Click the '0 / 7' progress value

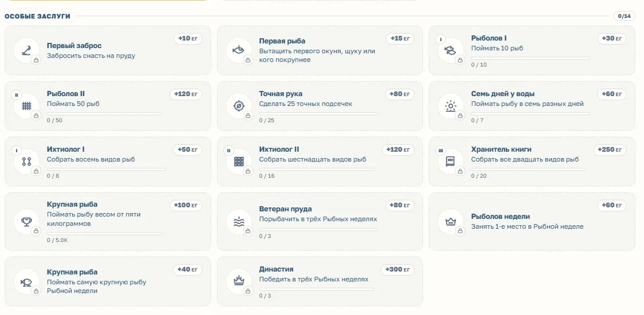pos(477,120)
